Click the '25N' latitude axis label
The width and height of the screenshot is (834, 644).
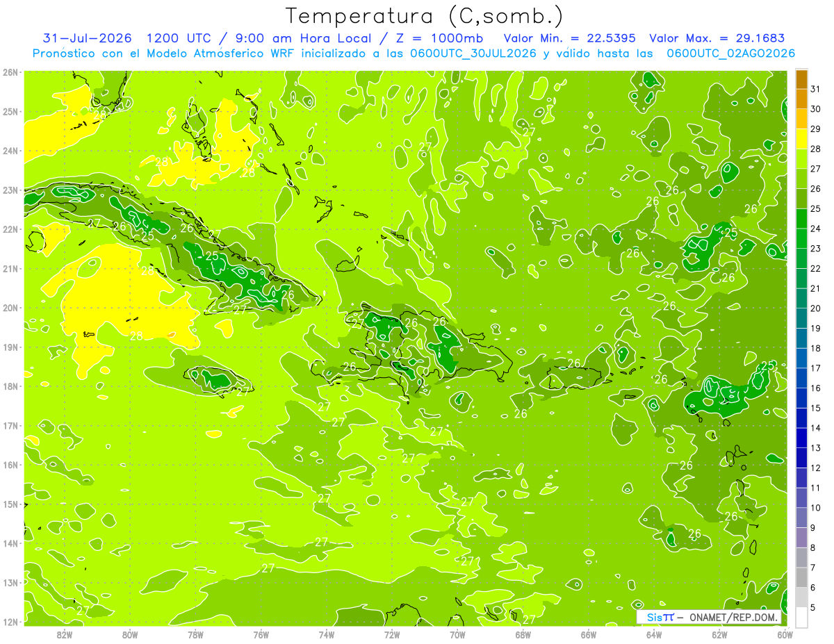pos(11,111)
